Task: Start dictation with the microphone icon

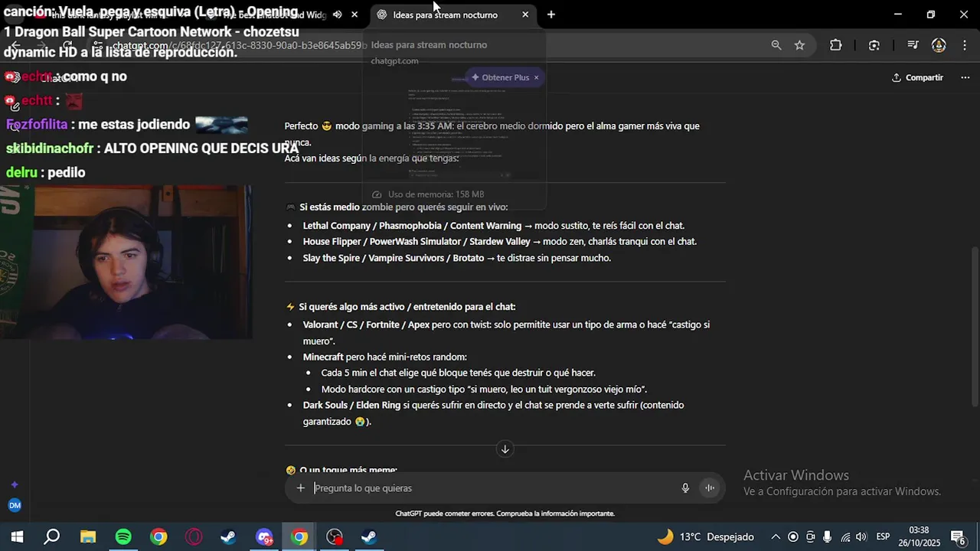Action: pyautogui.click(x=685, y=488)
